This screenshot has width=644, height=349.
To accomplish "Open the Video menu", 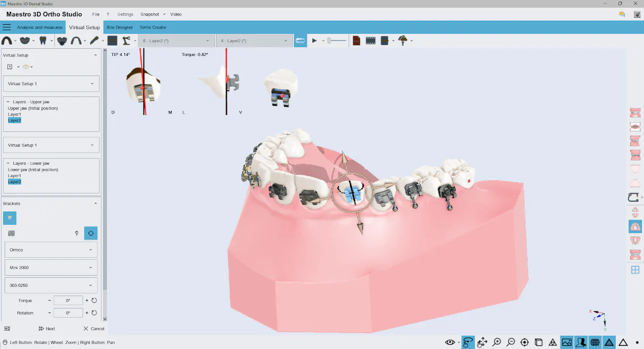I will click(x=176, y=14).
